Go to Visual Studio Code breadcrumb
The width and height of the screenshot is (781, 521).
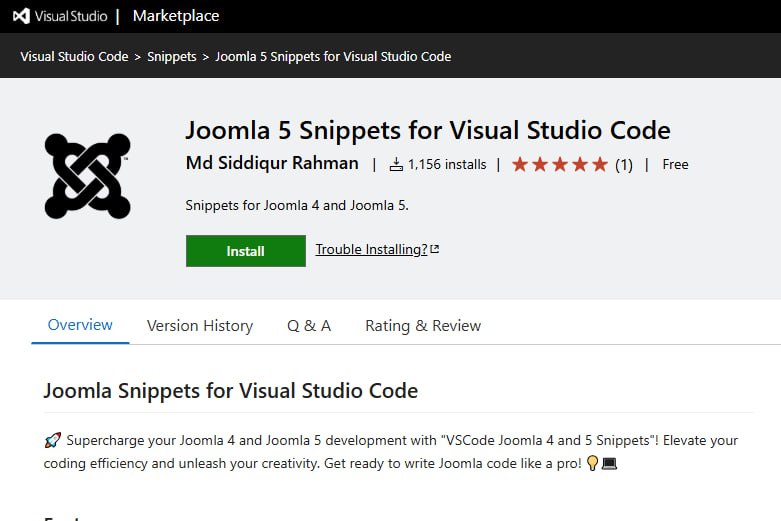click(74, 56)
